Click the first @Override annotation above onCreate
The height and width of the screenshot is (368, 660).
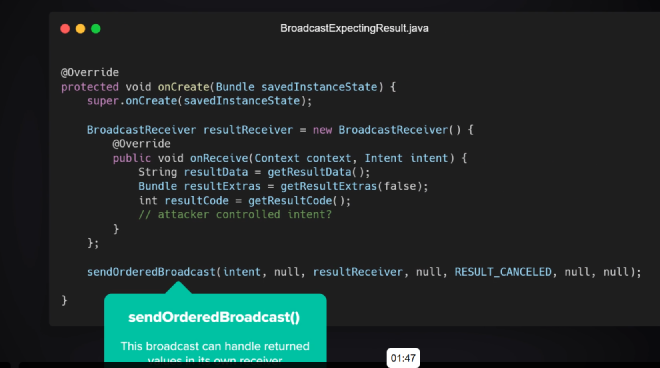point(90,72)
